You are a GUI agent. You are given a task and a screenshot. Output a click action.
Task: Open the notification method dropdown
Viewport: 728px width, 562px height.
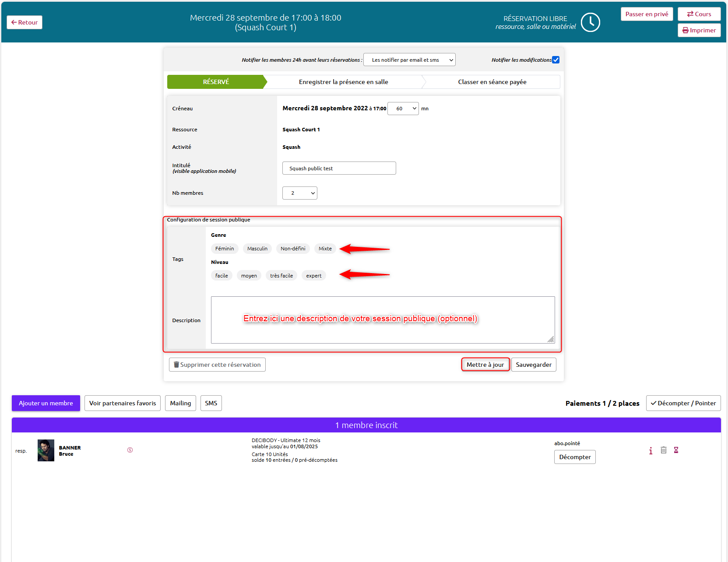point(409,60)
